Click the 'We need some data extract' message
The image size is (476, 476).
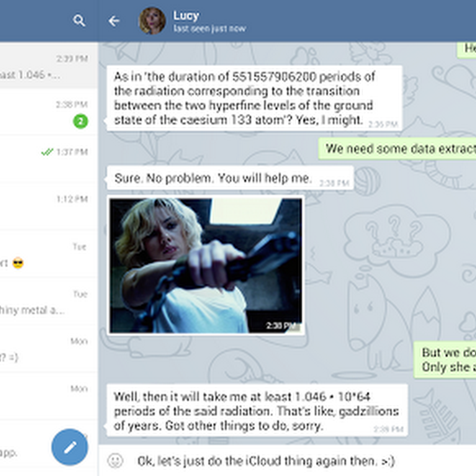pos(397,149)
